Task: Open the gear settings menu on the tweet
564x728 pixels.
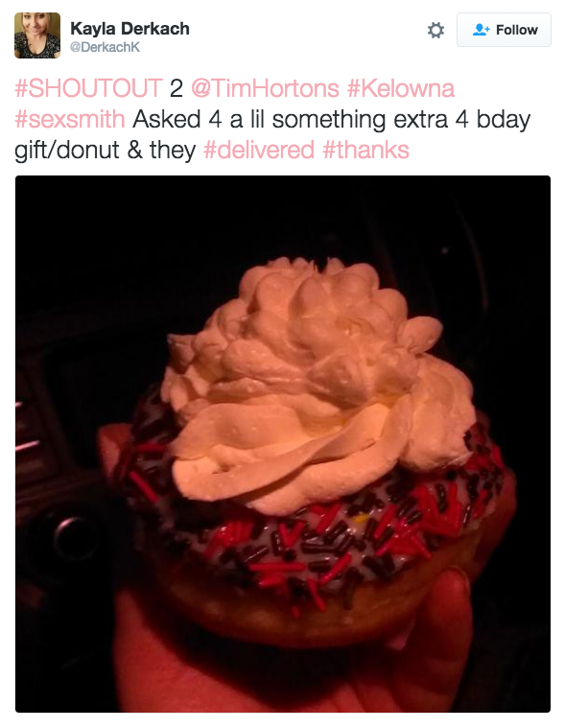Action: (x=435, y=30)
